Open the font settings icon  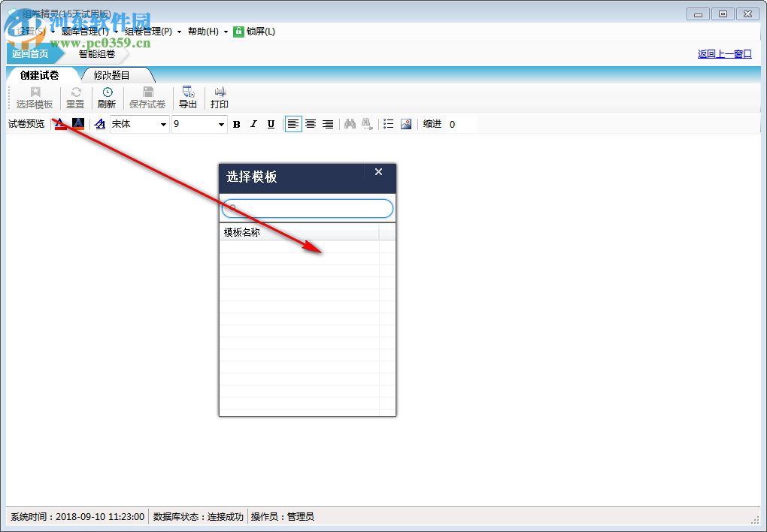pyautogui.click(x=100, y=124)
